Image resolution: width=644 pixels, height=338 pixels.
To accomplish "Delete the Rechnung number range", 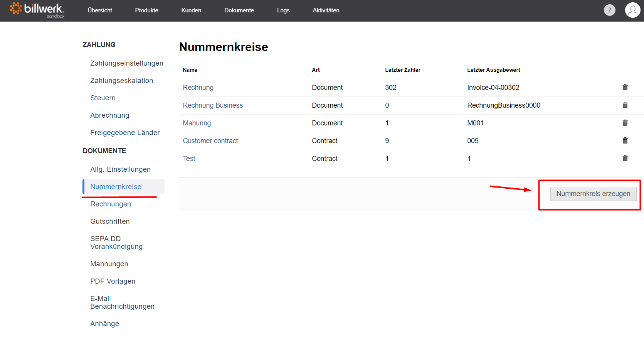I will pyautogui.click(x=625, y=87).
